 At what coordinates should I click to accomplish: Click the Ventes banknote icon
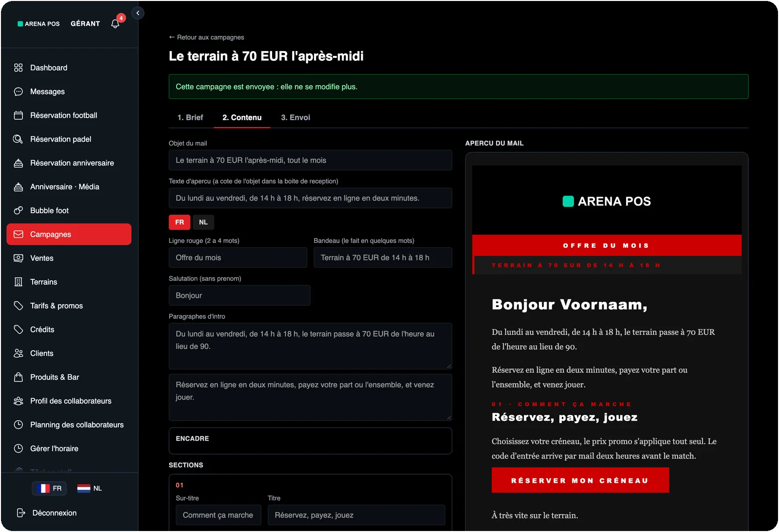[x=19, y=258]
